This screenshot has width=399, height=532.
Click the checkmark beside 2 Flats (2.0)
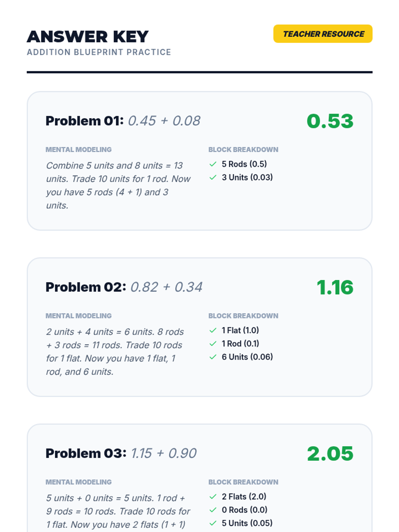click(x=213, y=496)
